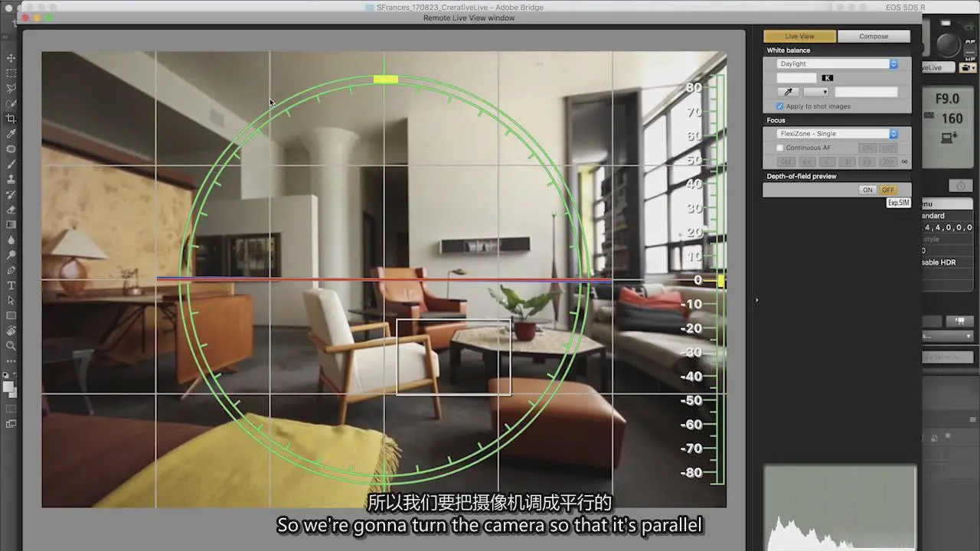Turn depth-of-field preview ON
The image size is (980, 551).
coord(867,190)
